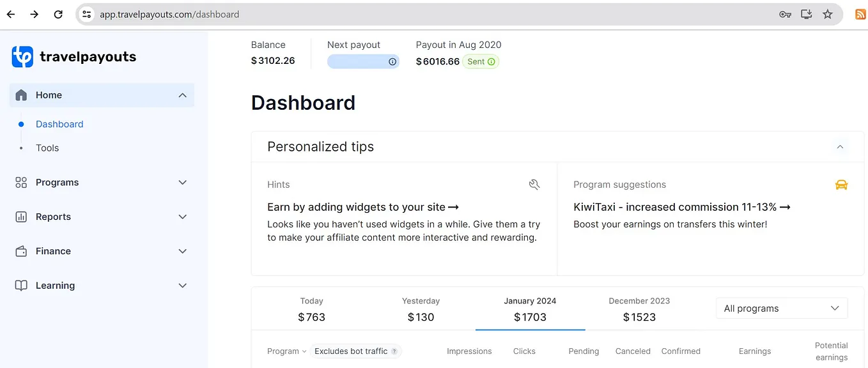
Task: Open the password key icon in address bar
Action: 786,14
